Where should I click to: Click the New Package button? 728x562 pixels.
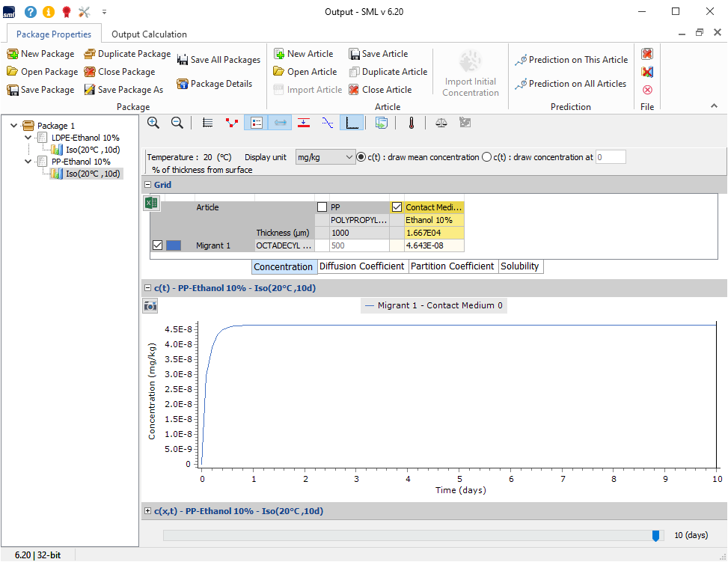pyautogui.click(x=41, y=54)
